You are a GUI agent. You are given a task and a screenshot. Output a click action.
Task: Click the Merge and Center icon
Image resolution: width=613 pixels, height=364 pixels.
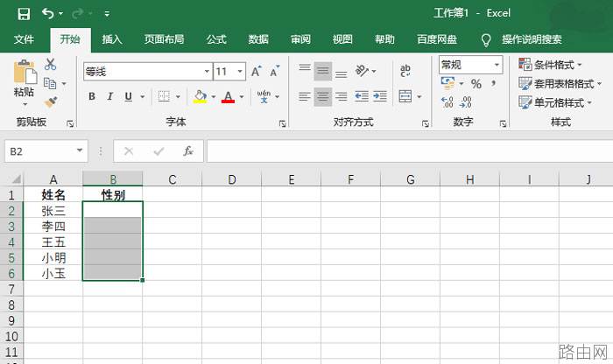click(x=405, y=96)
